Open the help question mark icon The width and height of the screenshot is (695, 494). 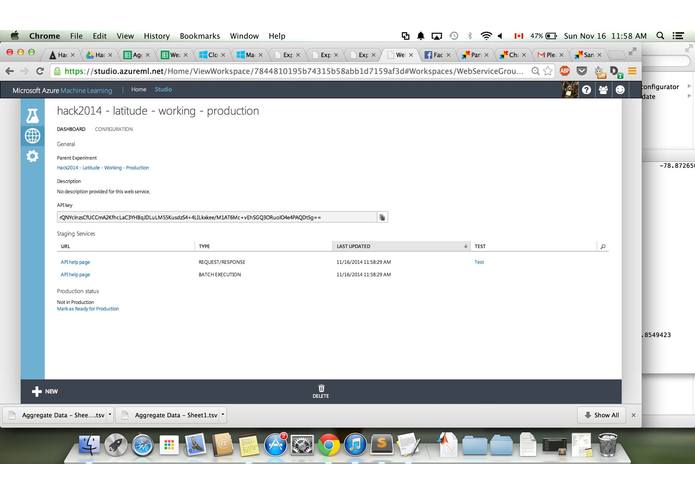pyautogui.click(x=586, y=90)
